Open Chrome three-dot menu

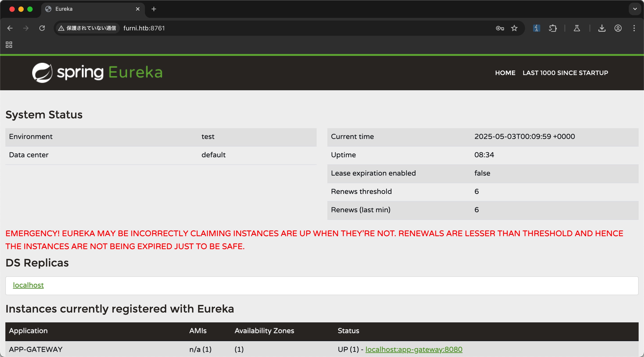coord(634,28)
